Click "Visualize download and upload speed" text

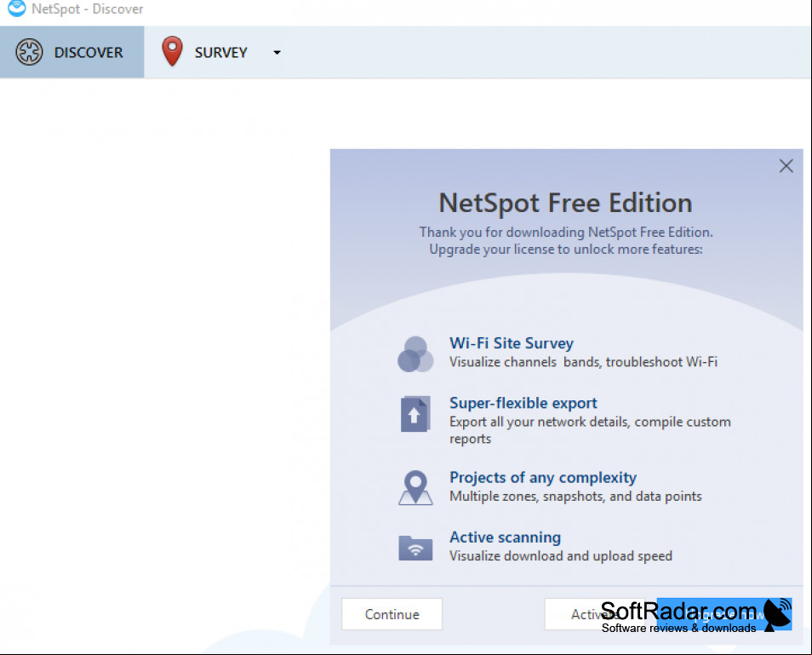click(561, 556)
